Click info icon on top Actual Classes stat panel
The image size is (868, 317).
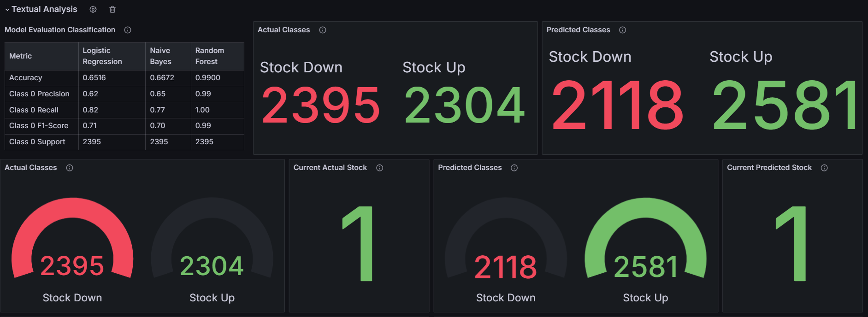point(323,30)
